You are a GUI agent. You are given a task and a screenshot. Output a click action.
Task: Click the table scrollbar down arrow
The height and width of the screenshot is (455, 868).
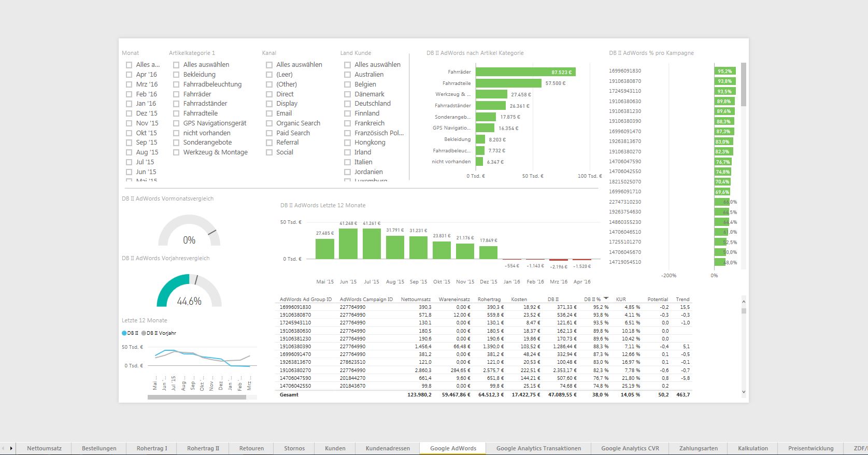click(744, 392)
